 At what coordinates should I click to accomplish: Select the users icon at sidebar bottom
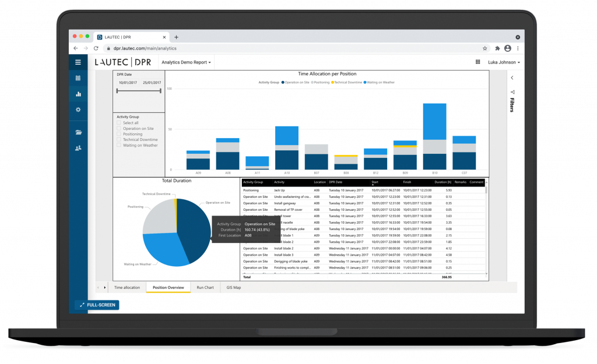[x=78, y=147]
